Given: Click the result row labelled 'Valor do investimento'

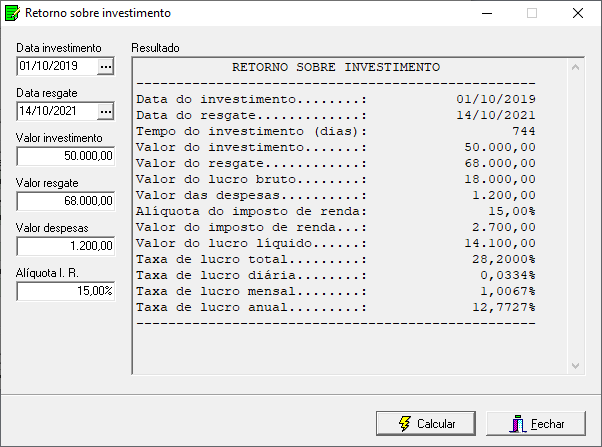Looking at the screenshot, I should click(336, 147).
